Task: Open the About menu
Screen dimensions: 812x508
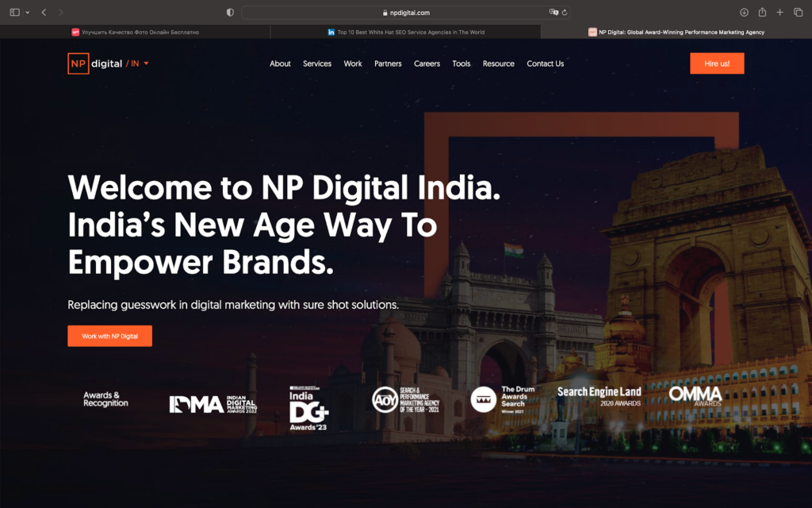Action: pos(280,63)
